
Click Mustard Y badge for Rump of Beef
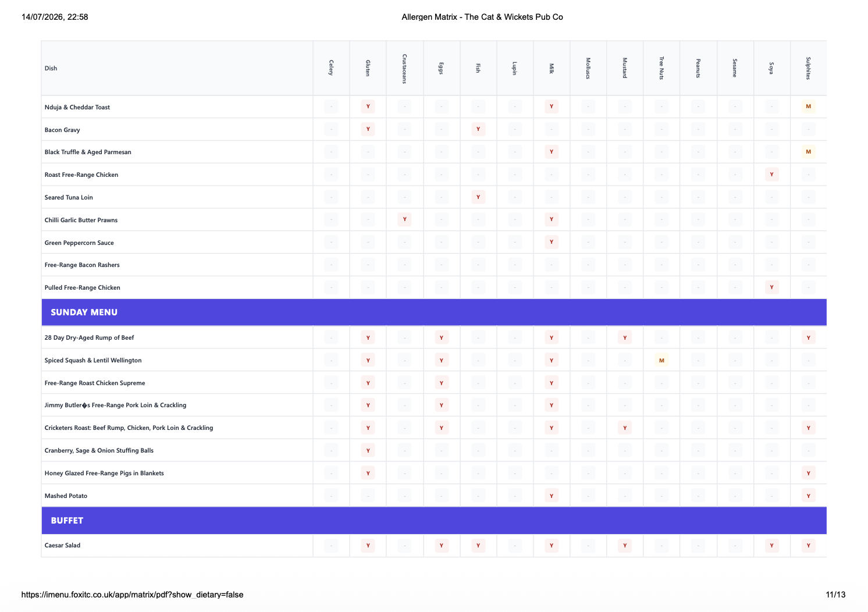pos(625,337)
